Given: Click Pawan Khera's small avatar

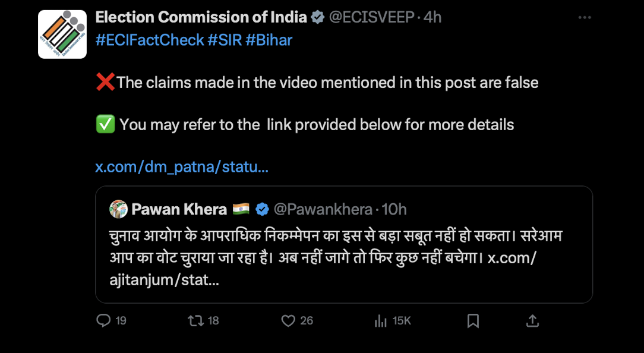Looking at the screenshot, I should pos(119,209).
